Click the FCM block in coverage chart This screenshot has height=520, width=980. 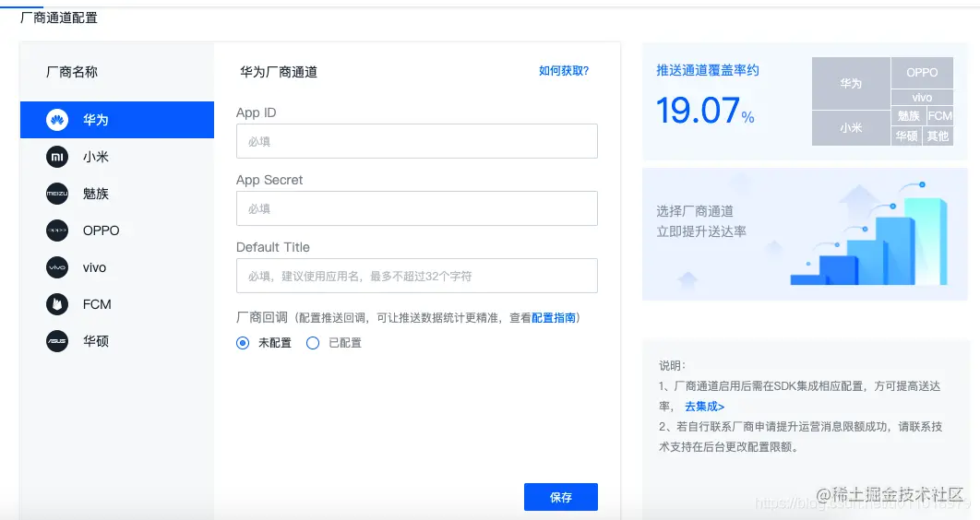(939, 116)
